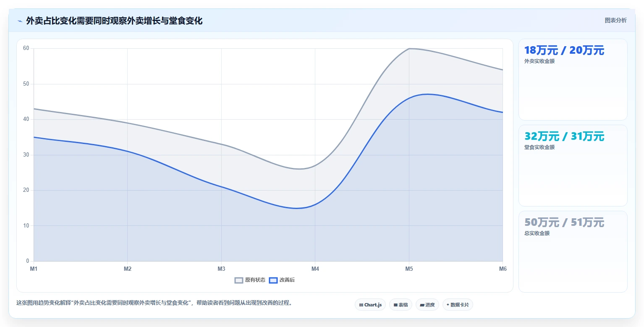Click the description text below the chart
Image resolution: width=644 pixels, height=327 pixels.
click(154, 303)
